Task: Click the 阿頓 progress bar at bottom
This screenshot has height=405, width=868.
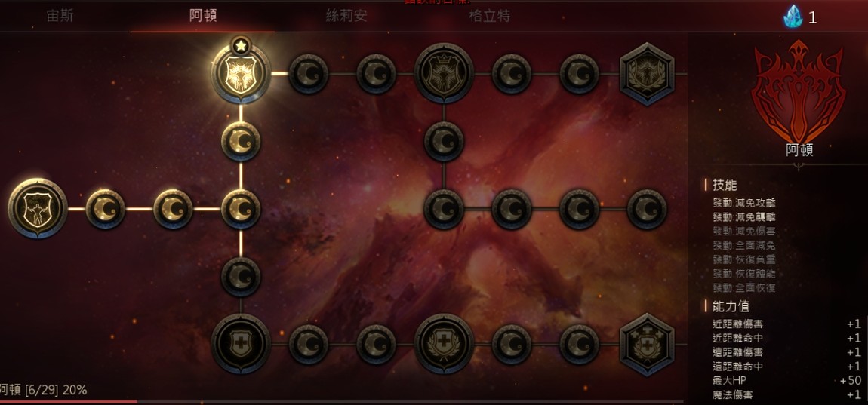Action: pyautogui.click(x=342, y=402)
